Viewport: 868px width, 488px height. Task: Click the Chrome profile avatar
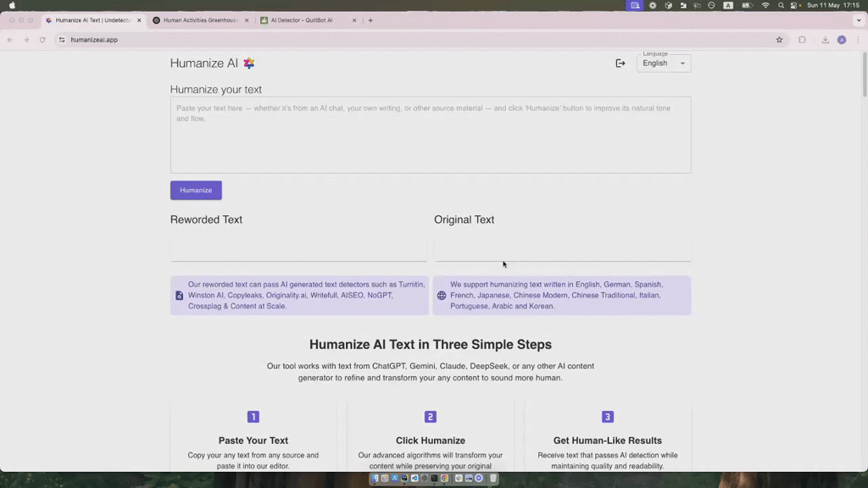click(x=842, y=40)
